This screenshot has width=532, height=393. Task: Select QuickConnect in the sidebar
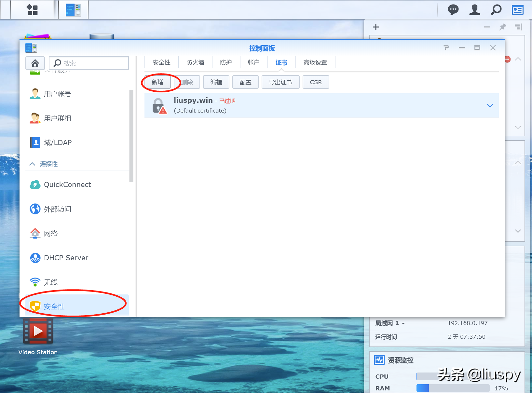[x=67, y=184]
